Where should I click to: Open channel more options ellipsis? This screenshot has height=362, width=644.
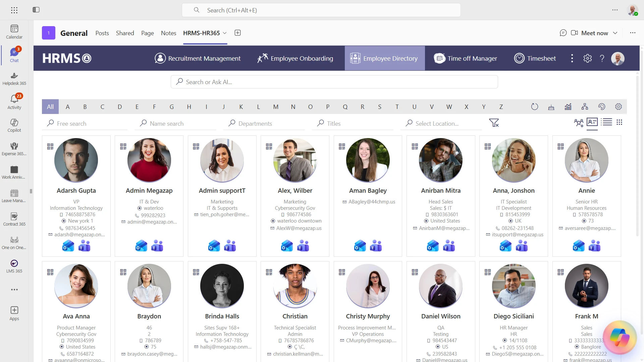pyautogui.click(x=633, y=33)
